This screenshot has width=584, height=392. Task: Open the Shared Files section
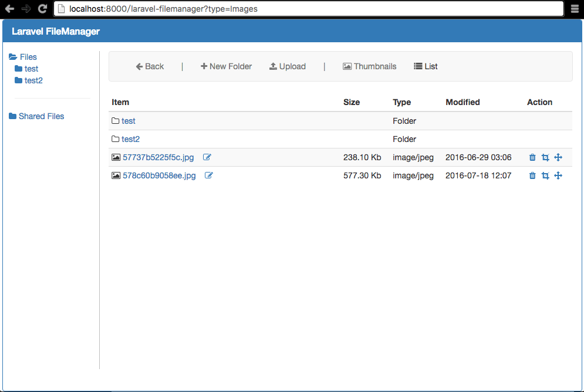tap(41, 116)
